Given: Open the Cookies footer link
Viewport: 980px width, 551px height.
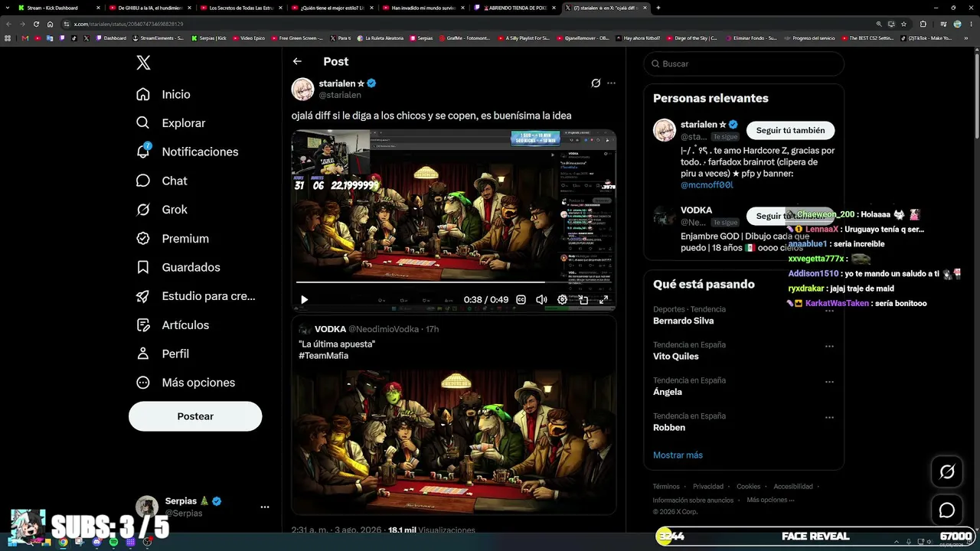Looking at the screenshot, I should click(748, 487).
